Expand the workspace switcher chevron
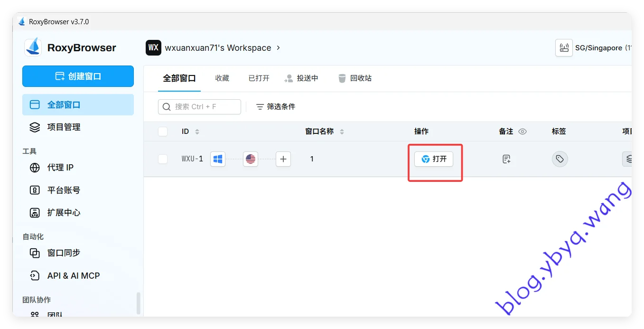 (x=278, y=48)
